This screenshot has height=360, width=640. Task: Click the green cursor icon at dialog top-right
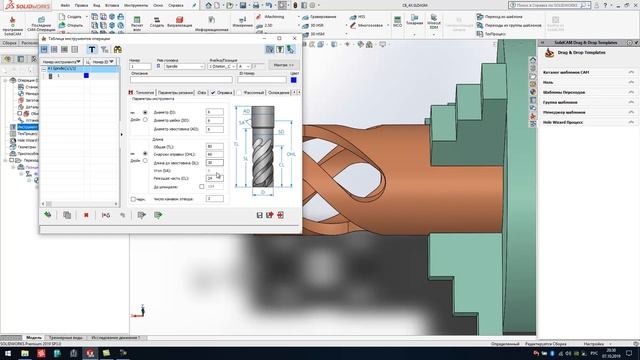point(290,49)
